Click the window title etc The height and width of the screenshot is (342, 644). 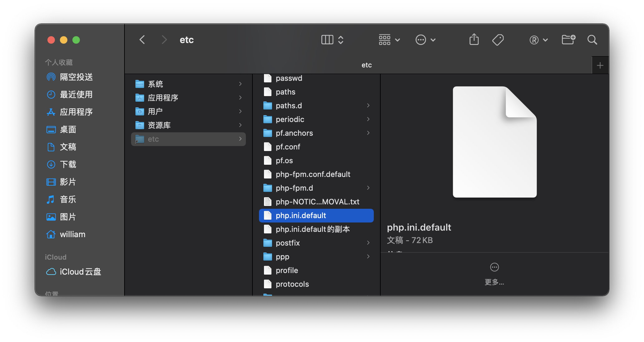tap(187, 40)
